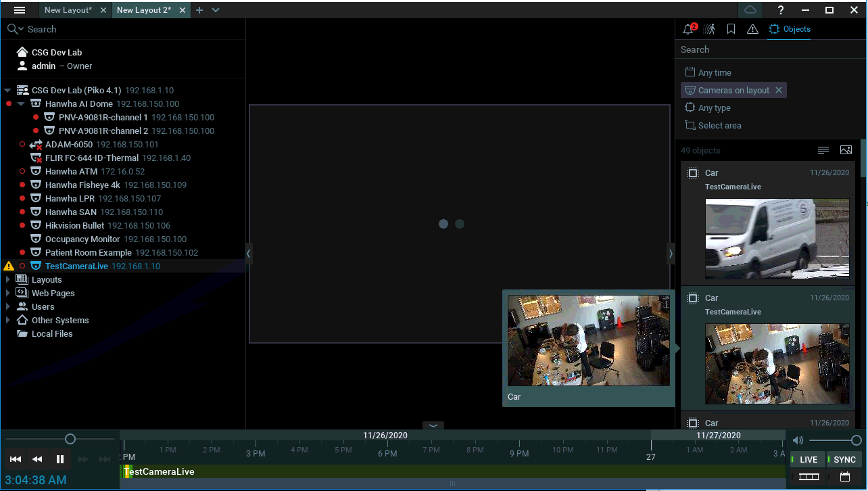Open the layout tabs list dropdown chevron

216,10
